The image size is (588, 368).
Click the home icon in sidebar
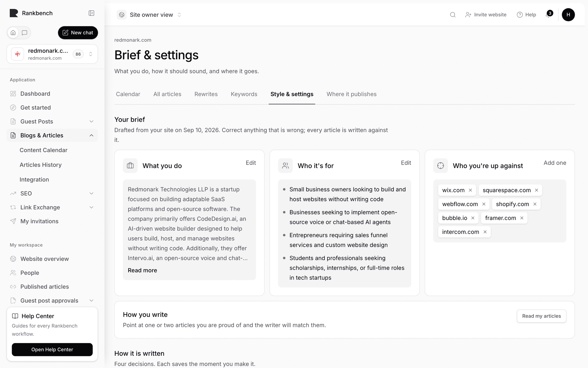tap(13, 33)
